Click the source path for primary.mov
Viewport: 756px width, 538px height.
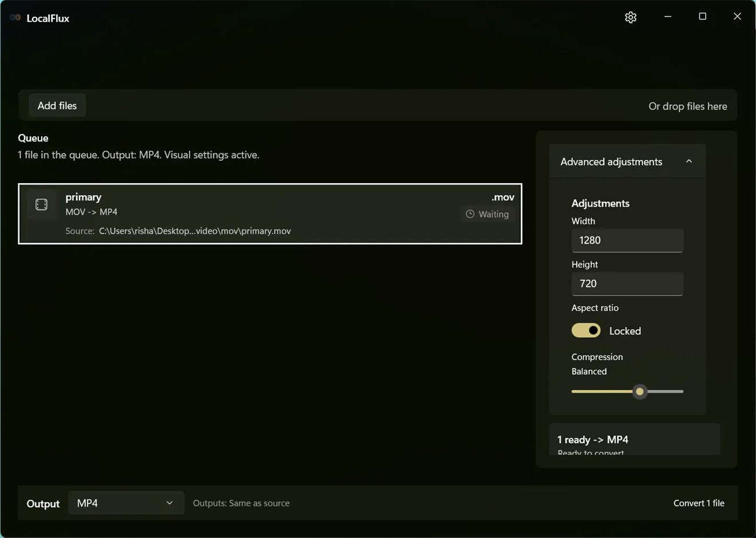point(195,231)
